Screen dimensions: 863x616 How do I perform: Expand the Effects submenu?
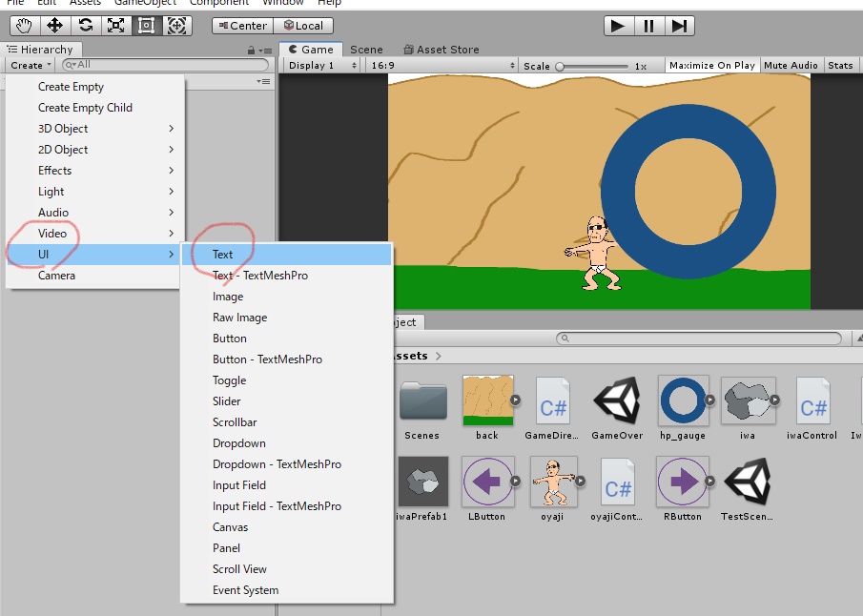point(95,170)
